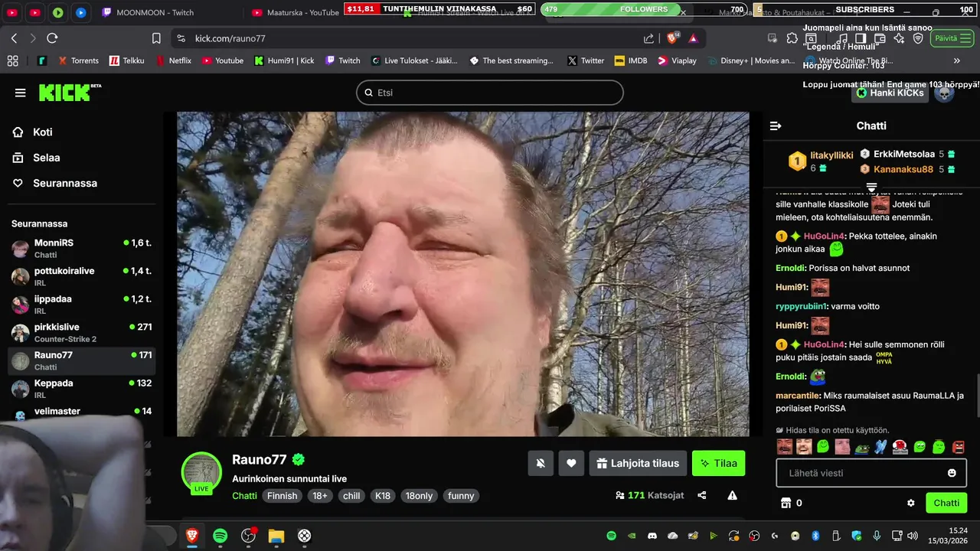The image size is (980, 551).
Task: Select the K18 tag
Action: (x=383, y=496)
